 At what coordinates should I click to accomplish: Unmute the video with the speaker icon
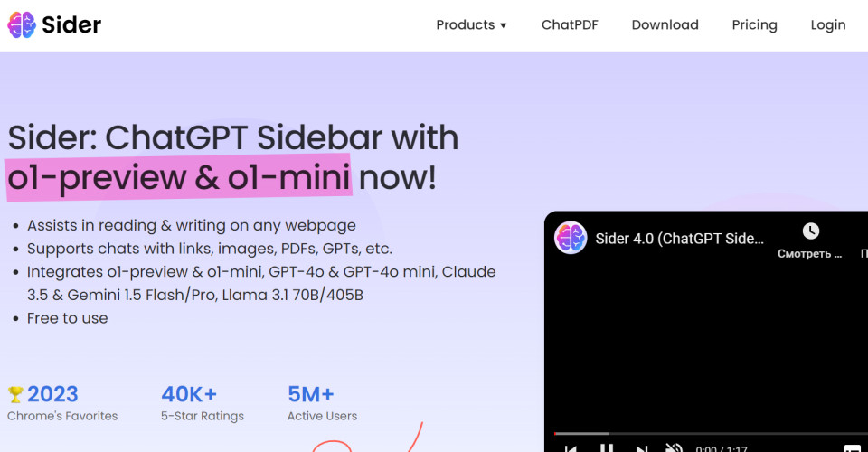click(x=674, y=448)
